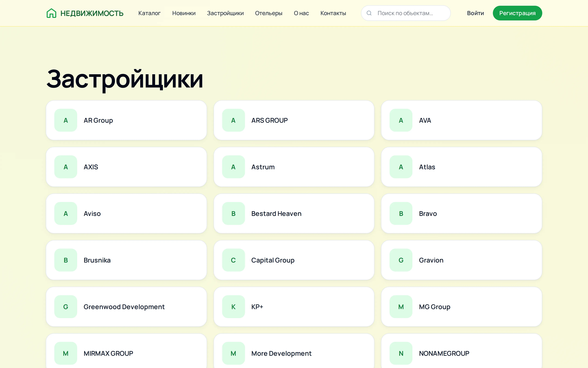
Task: Click the A badge beside AR Group
Action: (66, 120)
